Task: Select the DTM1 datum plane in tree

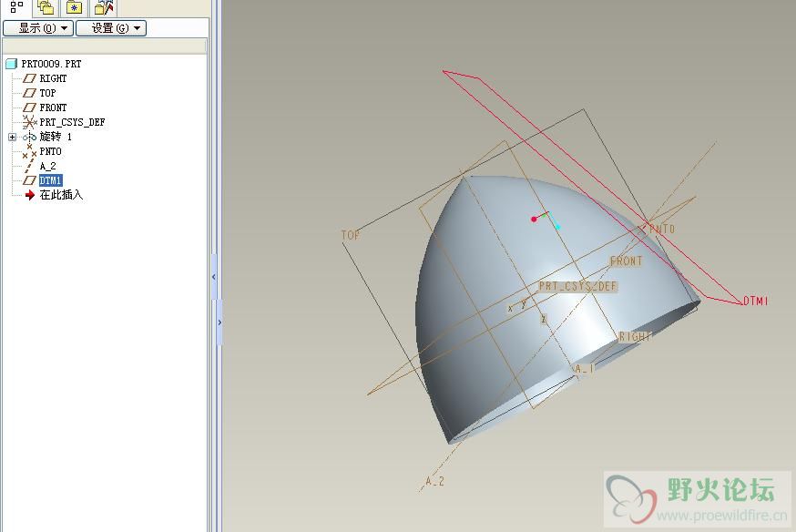Action: 50,180
